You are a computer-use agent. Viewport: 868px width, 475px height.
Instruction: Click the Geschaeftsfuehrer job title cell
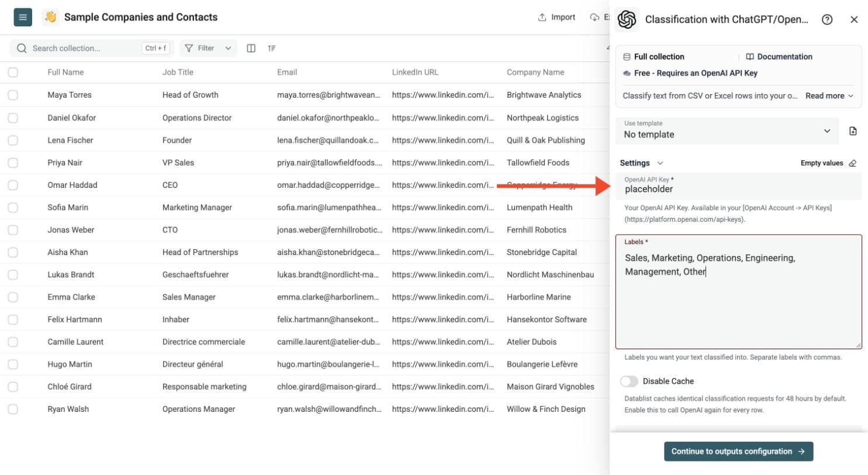click(x=196, y=275)
